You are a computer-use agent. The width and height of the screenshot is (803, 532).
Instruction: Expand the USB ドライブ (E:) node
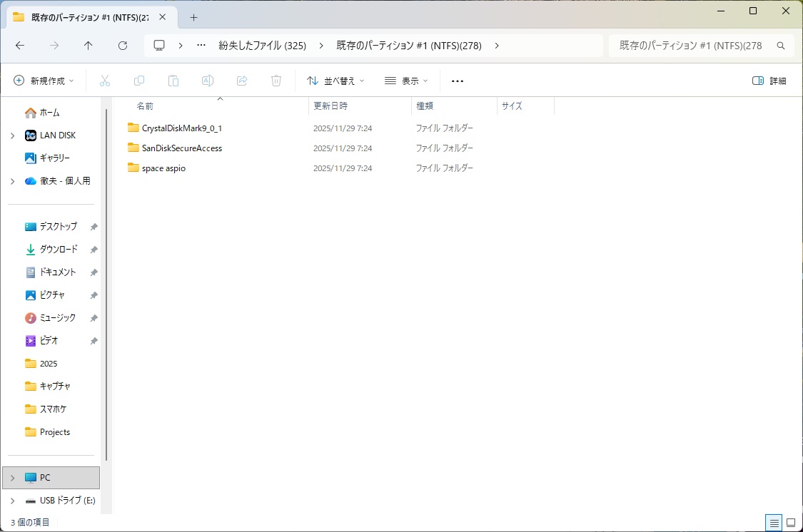12,501
